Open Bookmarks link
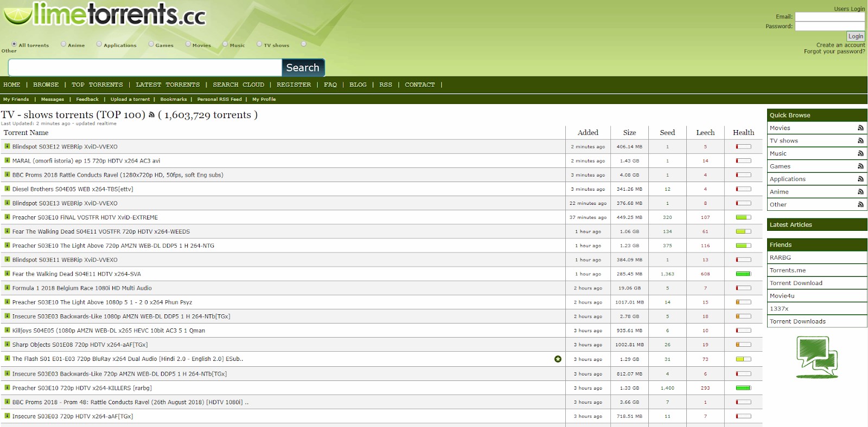 [174, 99]
